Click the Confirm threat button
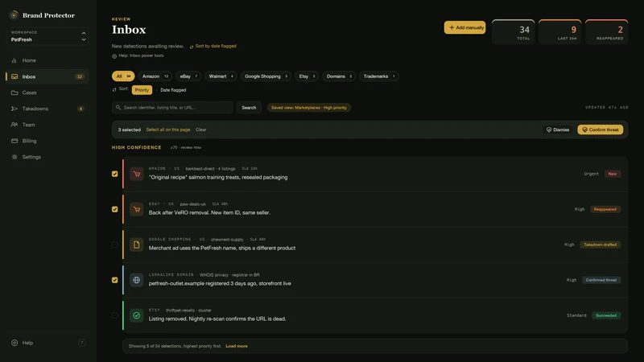 coord(600,130)
